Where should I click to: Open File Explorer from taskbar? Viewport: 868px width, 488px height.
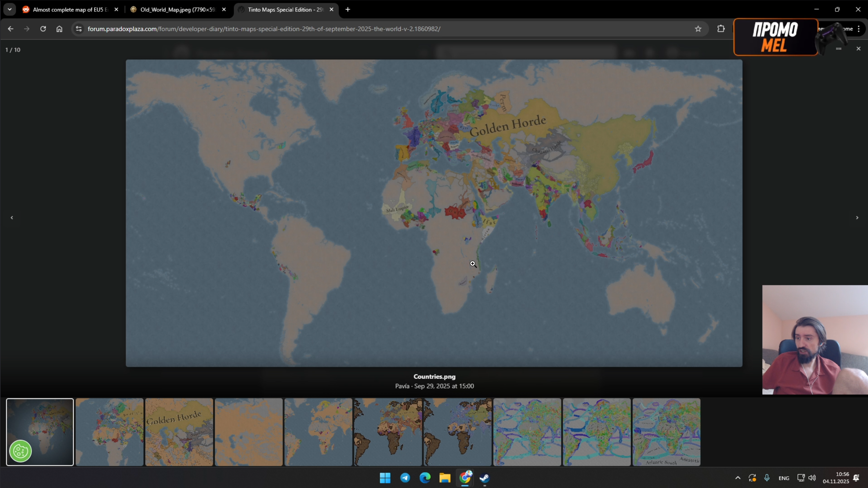coord(445,478)
